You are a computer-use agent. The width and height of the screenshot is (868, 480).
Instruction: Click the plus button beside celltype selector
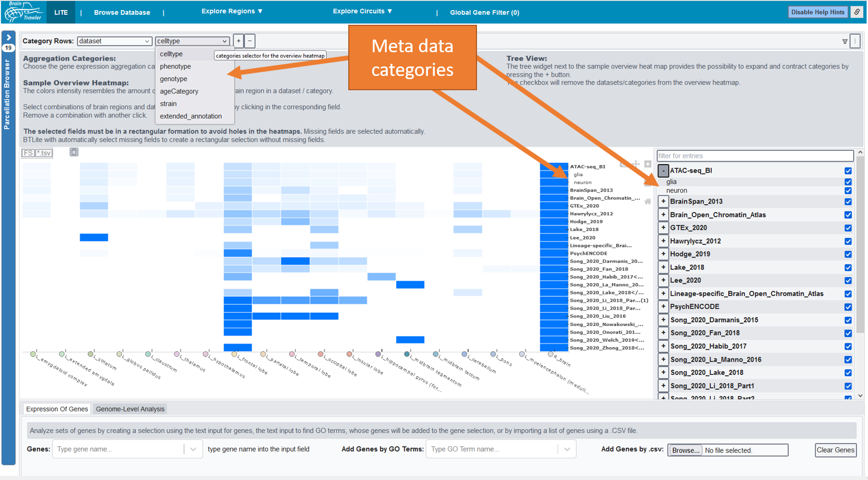pos(239,41)
